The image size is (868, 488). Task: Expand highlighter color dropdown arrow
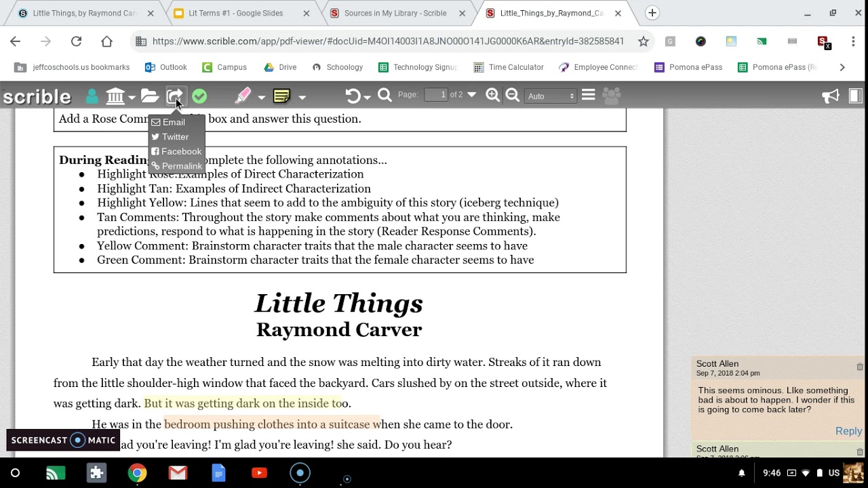[x=261, y=98]
